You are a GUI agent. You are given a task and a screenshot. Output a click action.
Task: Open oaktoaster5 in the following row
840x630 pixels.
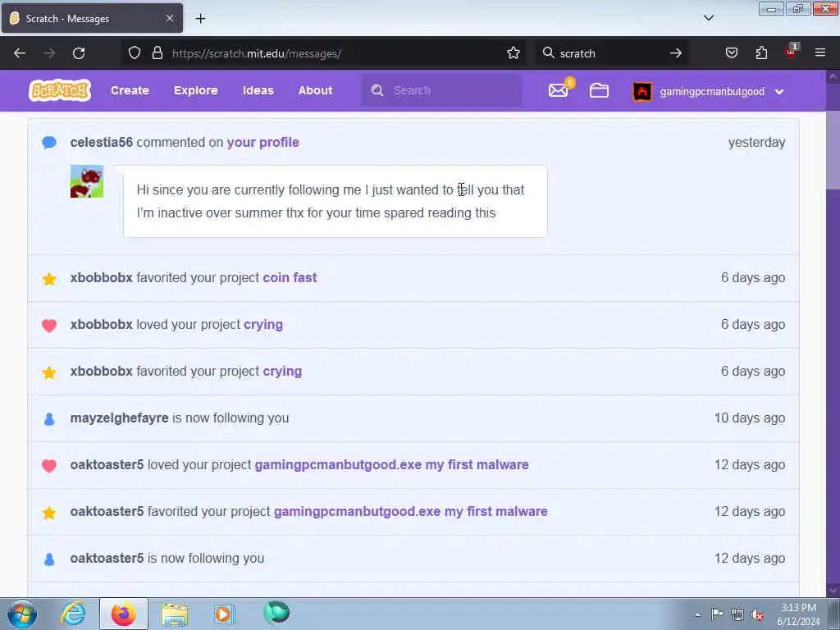107,558
